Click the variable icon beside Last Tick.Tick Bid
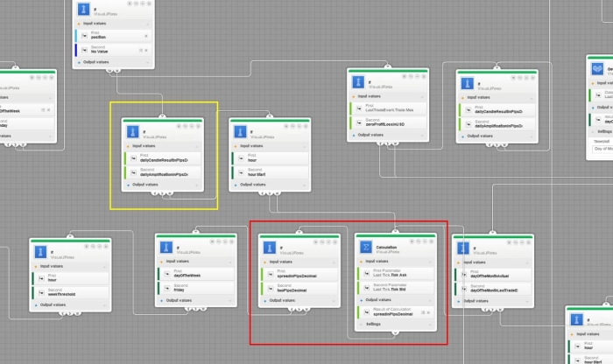Viewport: 613px width, 364px height. [367, 288]
